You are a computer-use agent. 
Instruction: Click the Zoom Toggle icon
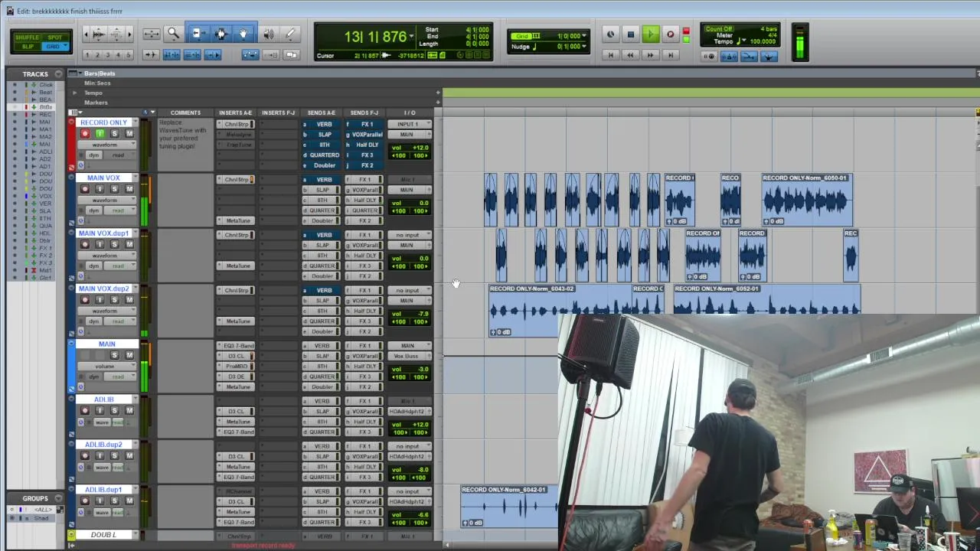151,34
